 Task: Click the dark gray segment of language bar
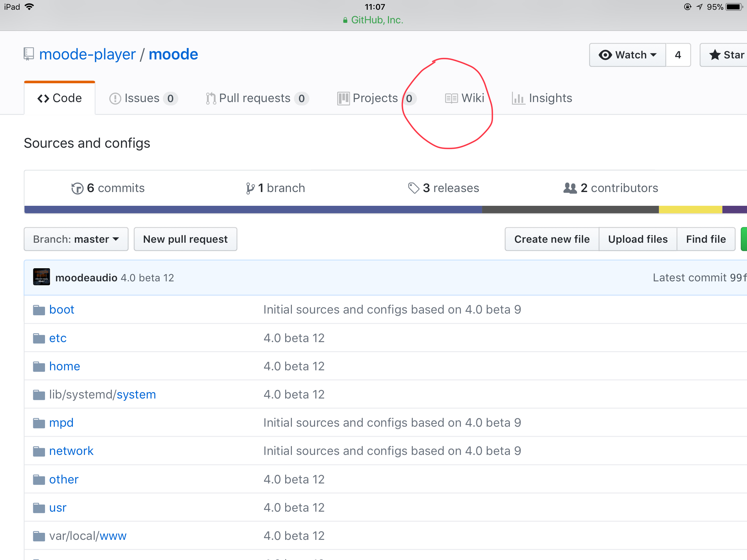570,209
